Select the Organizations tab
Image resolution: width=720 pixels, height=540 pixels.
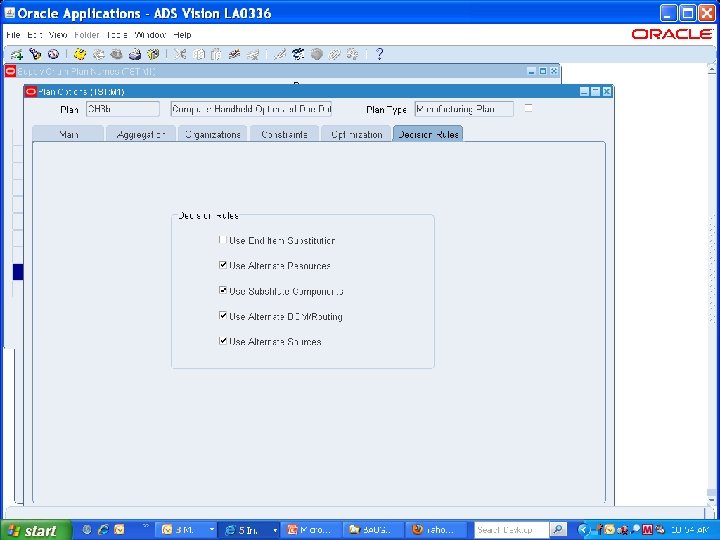click(213, 134)
